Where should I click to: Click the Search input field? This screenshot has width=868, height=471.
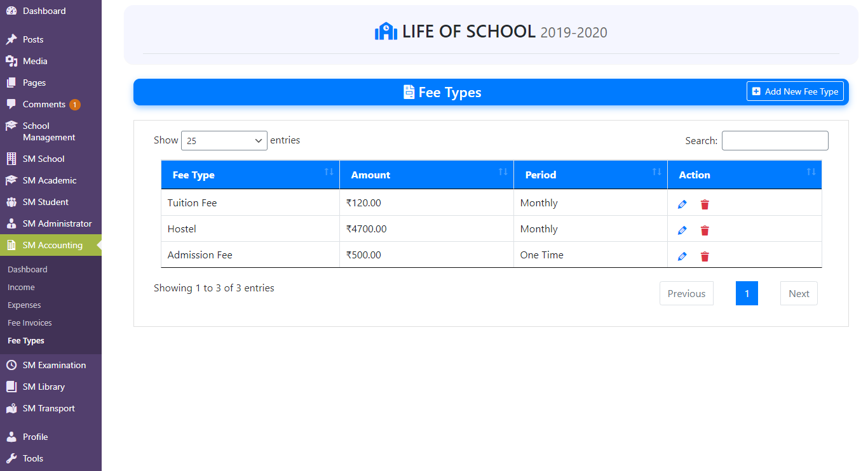point(775,140)
